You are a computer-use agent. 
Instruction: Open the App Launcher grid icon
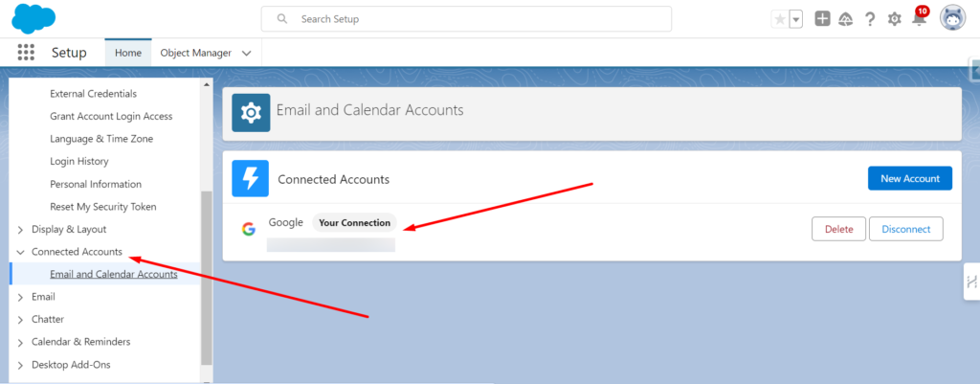point(26,53)
